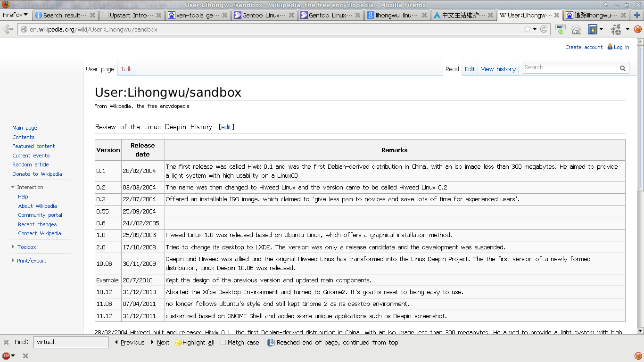Open the Edit tab
This screenshot has width=644, height=362.
(x=470, y=69)
